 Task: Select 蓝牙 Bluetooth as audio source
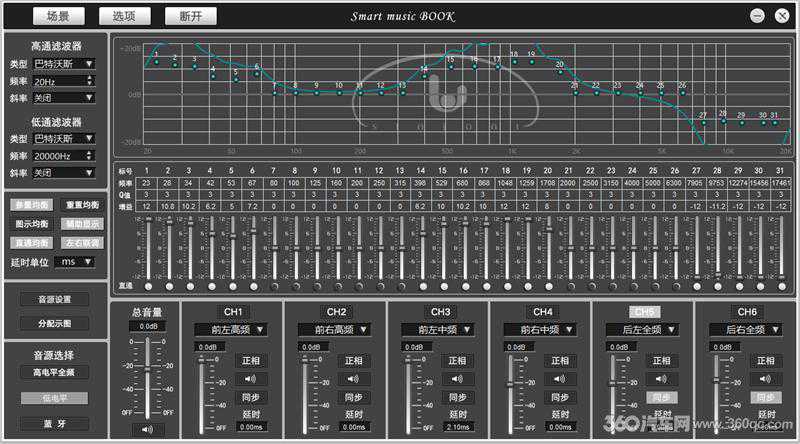coord(55,423)
